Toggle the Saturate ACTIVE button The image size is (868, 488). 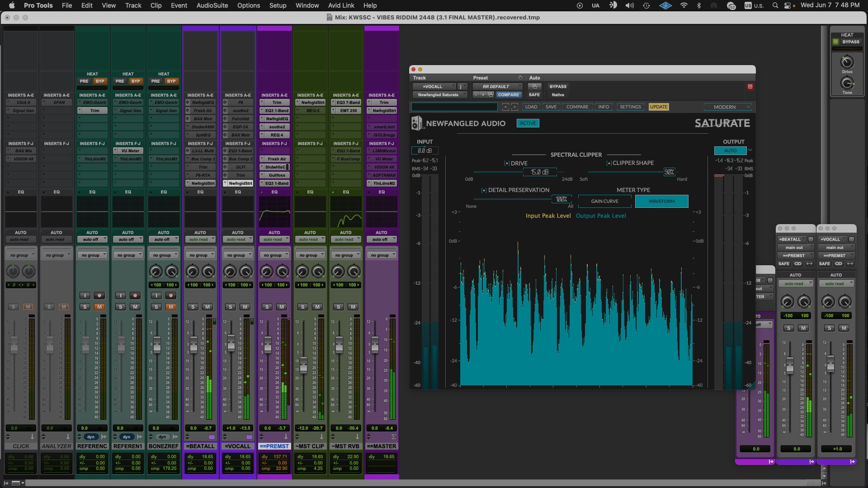(528, 123)
